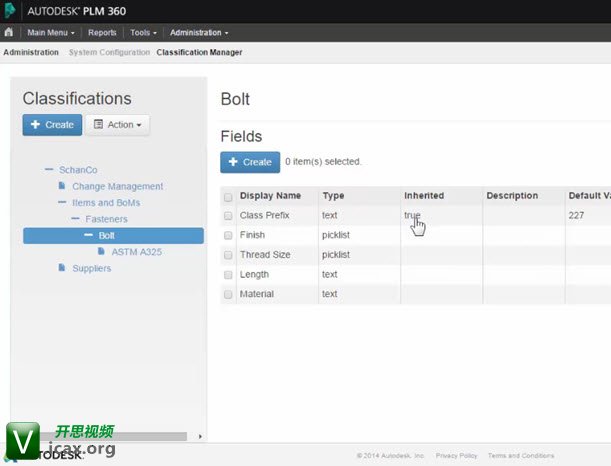Toggle the select-all checkbox in table header
This screenshot has width=611, height=466.
click(x=228, y=197)
